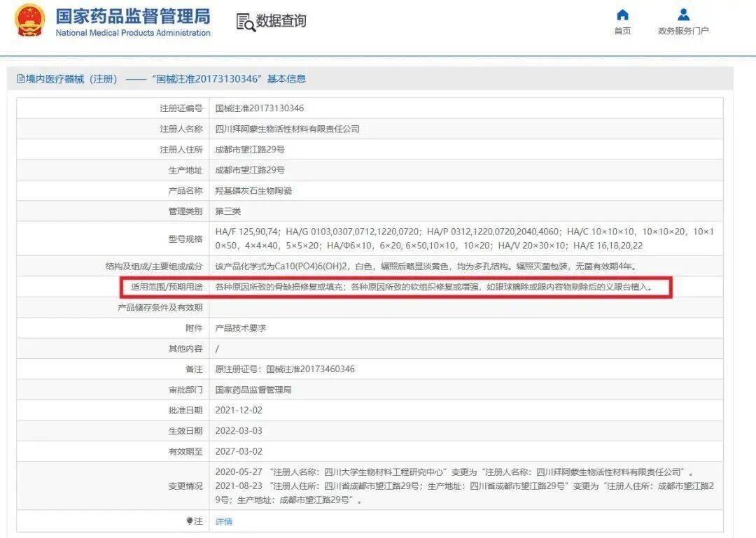Select the 首页 navigation label

pyautogui.click(x=622, y=31)
